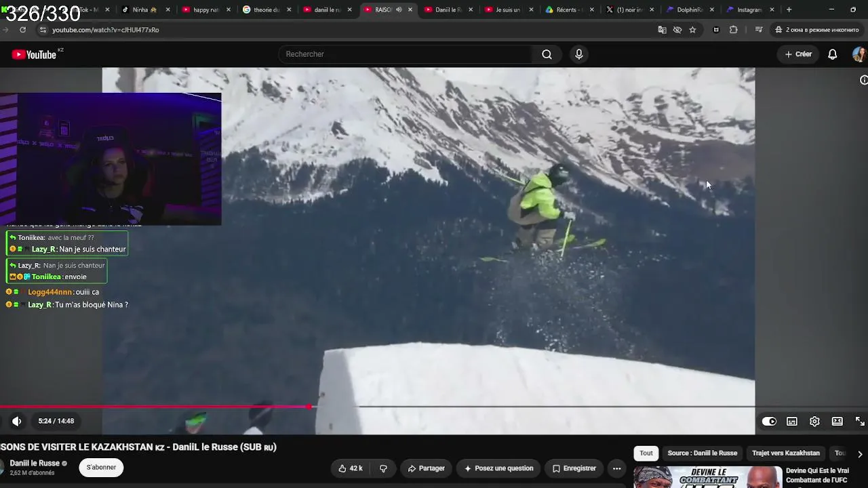Select the Source : Daniil le Russe chip
Viewport: 868px width, 488px height.
pos(702,453)
